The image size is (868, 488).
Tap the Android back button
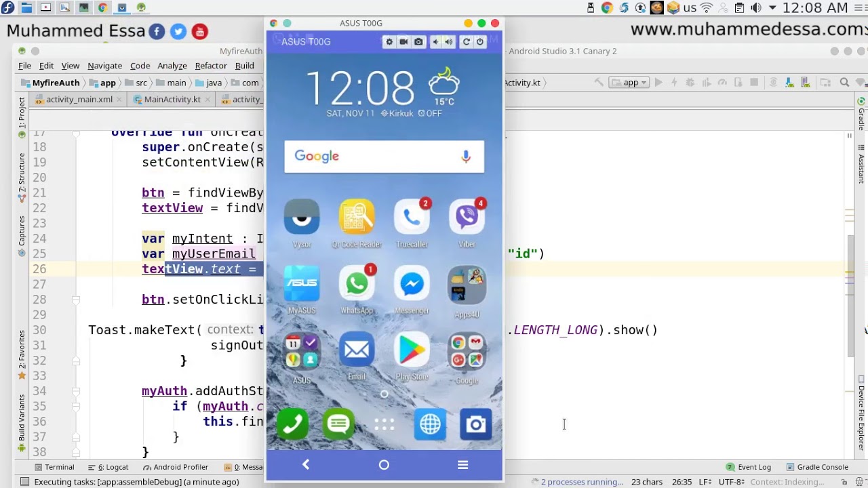pos(306,464)
